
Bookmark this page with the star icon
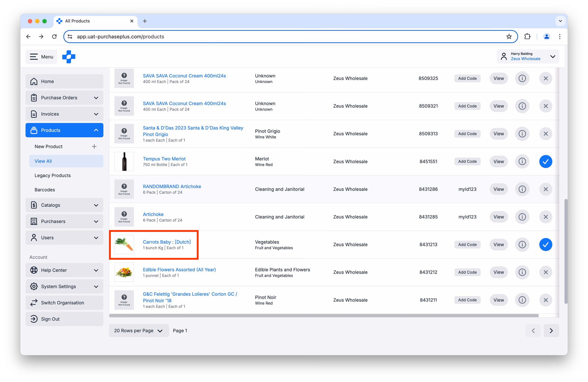point(509,37)
